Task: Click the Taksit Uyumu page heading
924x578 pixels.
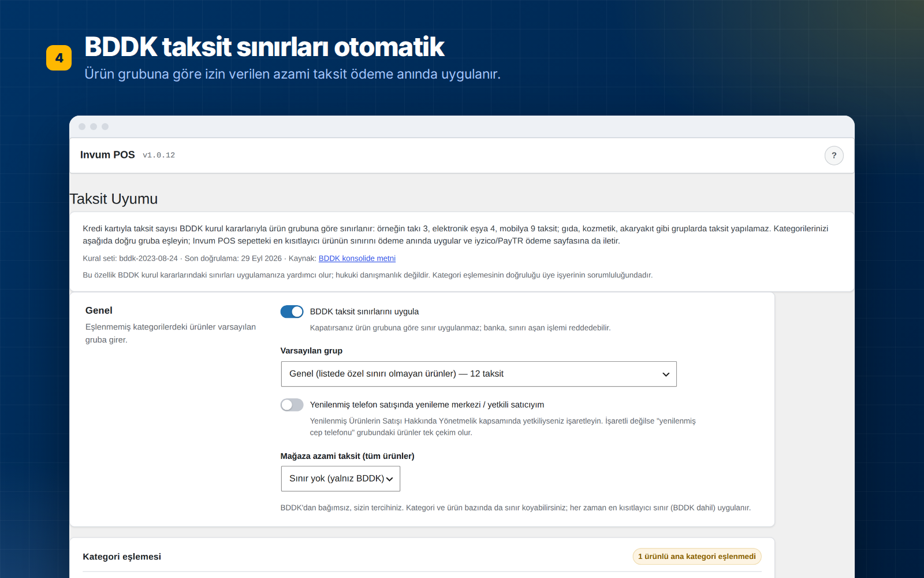Action: (114, 199)
